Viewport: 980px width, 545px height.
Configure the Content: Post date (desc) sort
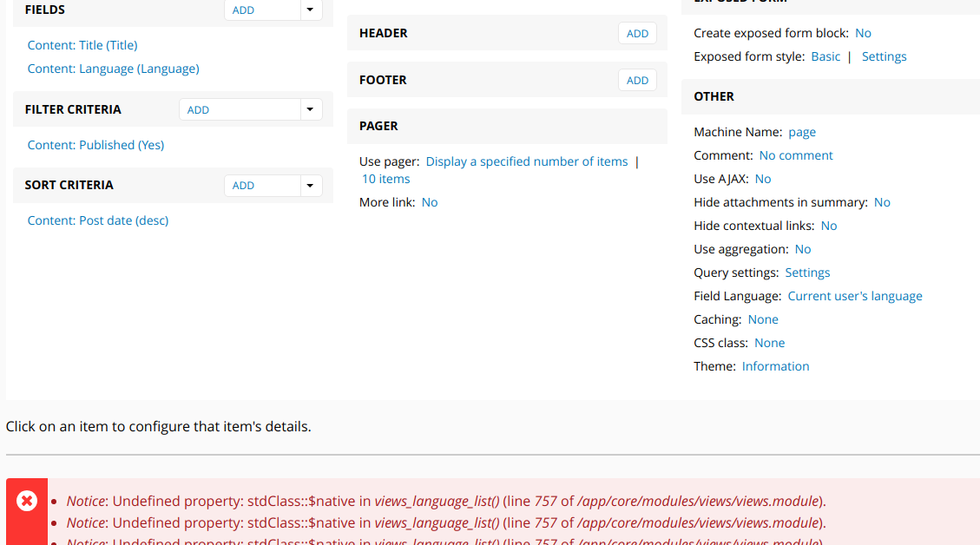pyautogui.click(x=97, y=220)
